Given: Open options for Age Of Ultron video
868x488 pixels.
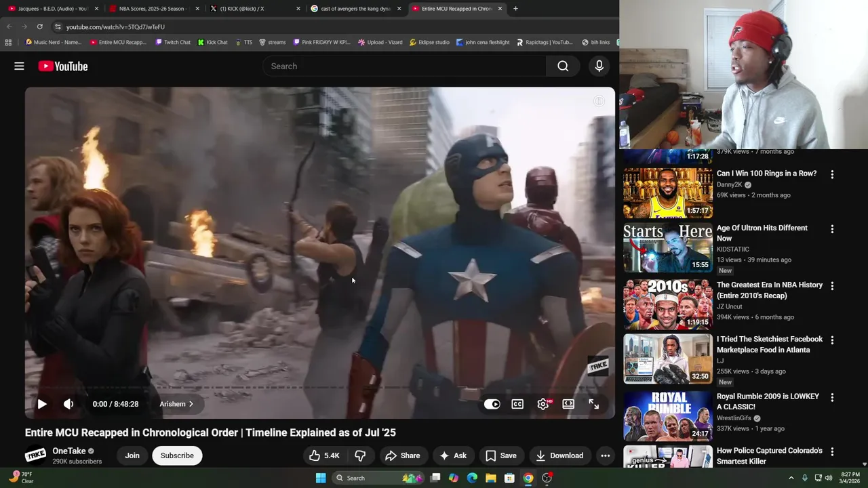Looking at the screenshot, I should pyautogui.click(x=832, y=229).
